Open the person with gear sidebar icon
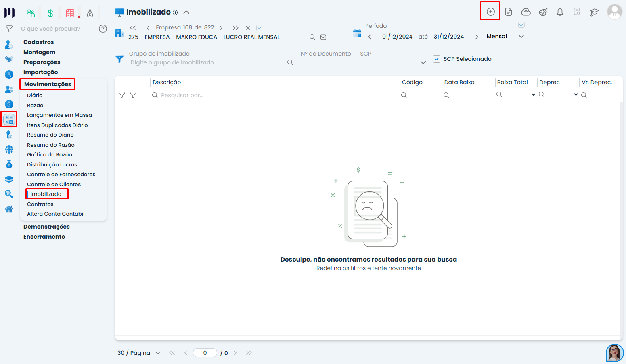The image size is (626, 364). [x=9, y=45]
